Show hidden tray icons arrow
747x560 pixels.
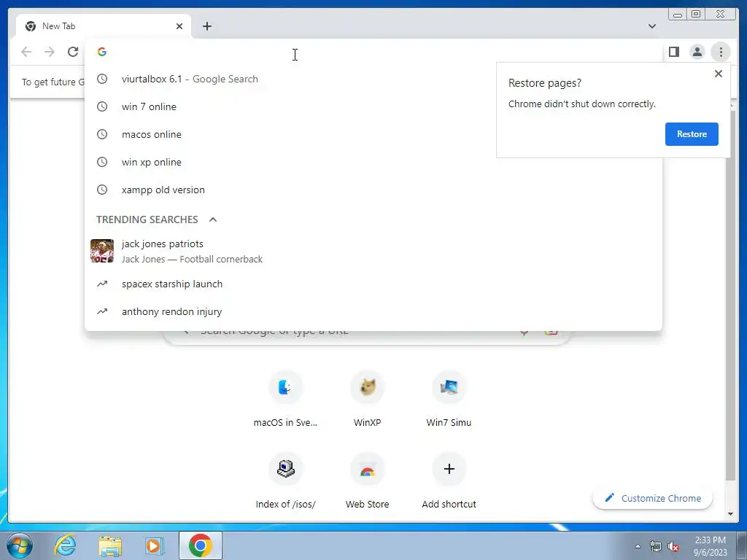click(x=638, y=546)
